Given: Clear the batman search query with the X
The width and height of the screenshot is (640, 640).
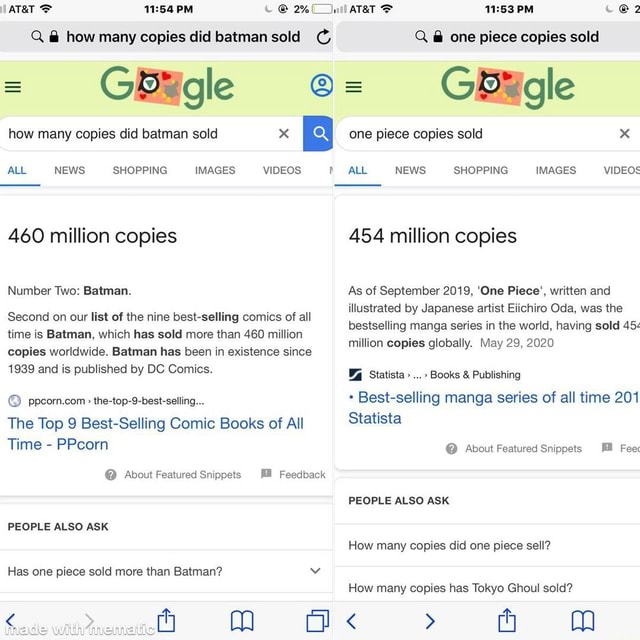Looking at the screenshot, I should tap(284, 133).
